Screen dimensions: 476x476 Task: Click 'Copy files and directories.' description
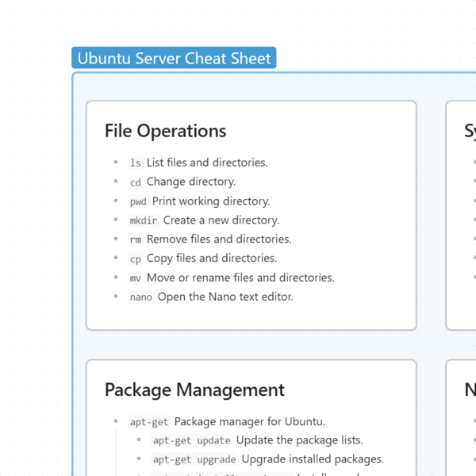(x=212, y=259)
